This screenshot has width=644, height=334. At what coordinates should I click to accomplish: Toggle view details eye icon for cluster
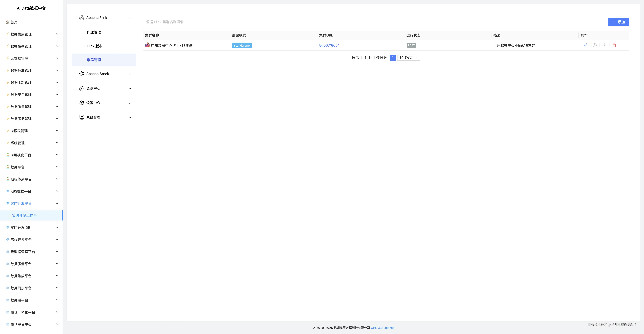(x=604, y=45)
